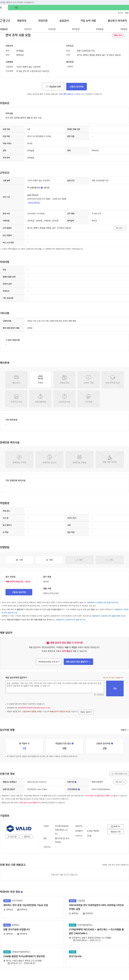This screenshot has width=129, height=980.
Task: Select the 장애인용 화장실 facility icon
Action: click(x=80, y=459)
